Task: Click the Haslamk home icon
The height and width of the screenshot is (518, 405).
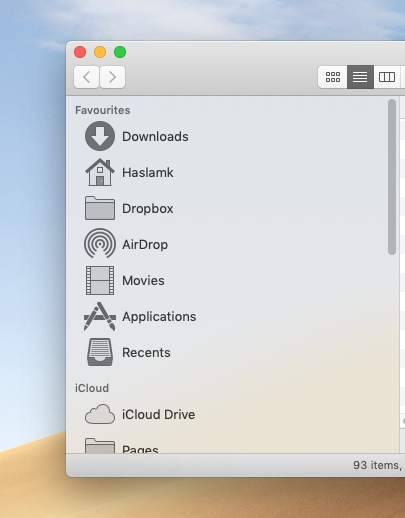Action: 100,172
